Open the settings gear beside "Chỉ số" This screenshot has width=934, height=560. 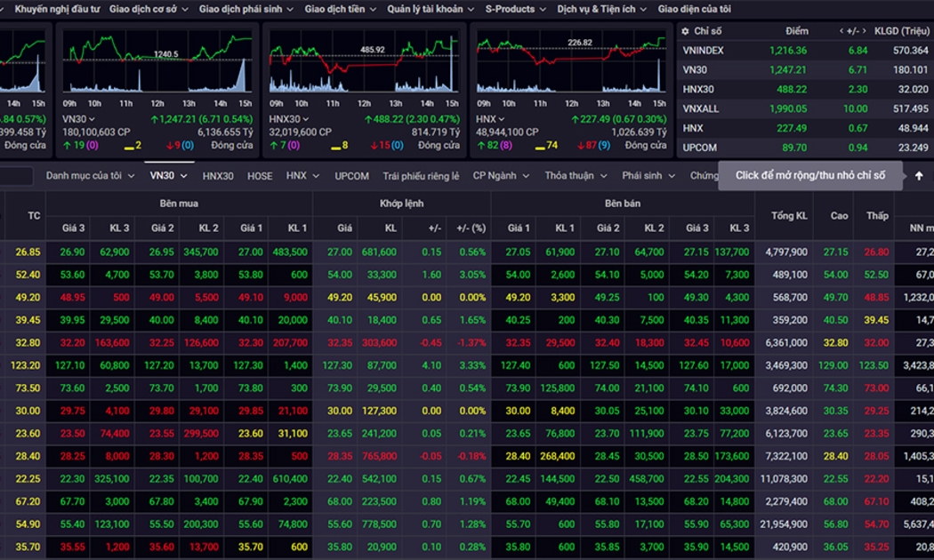[685, 31]
